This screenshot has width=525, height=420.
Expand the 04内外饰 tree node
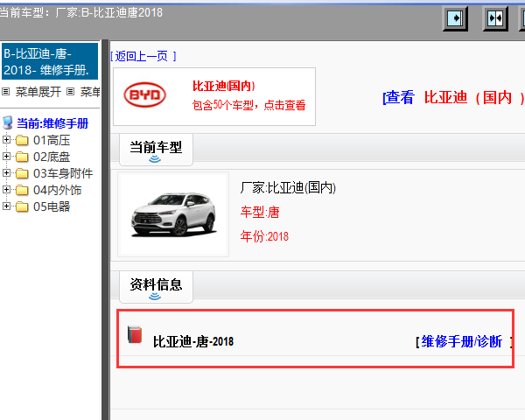click(x=6, y=189)
